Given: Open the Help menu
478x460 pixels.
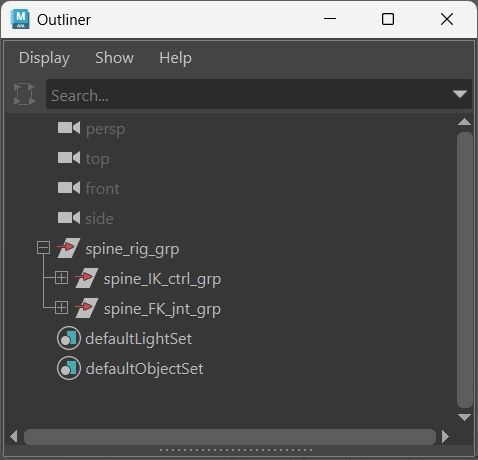Looking at the screenshot, I should click(x=175, y=58).
